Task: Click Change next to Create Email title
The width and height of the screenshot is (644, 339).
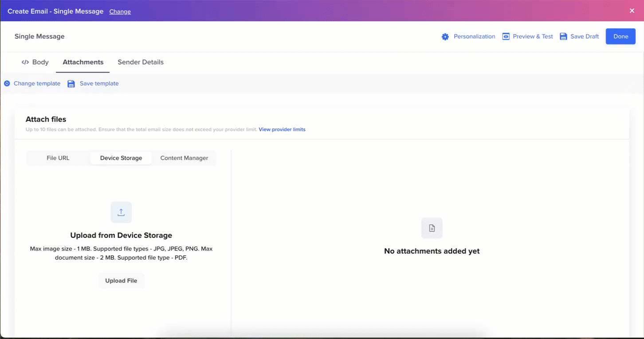Action: point(120,11)
